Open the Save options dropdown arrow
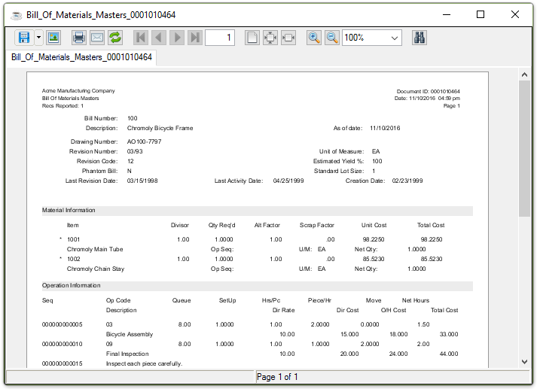Screen dimensions: 540x392 point(38,37)
